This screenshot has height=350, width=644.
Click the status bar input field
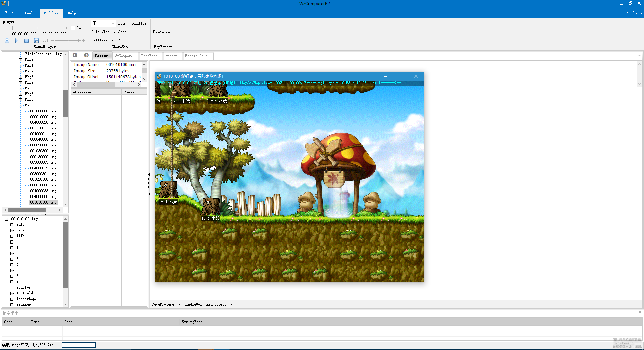click(79, 345)
